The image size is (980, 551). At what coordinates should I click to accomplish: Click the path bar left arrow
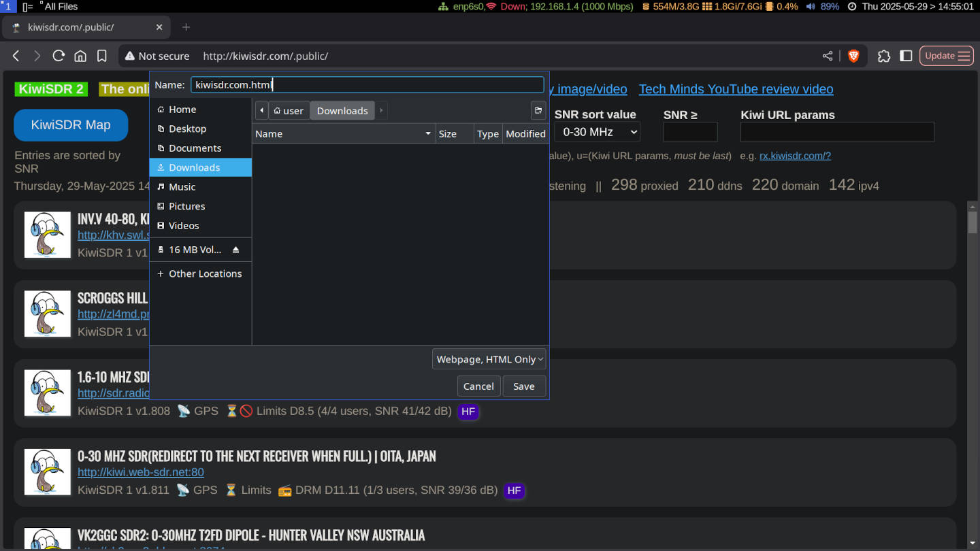[262, 110]
